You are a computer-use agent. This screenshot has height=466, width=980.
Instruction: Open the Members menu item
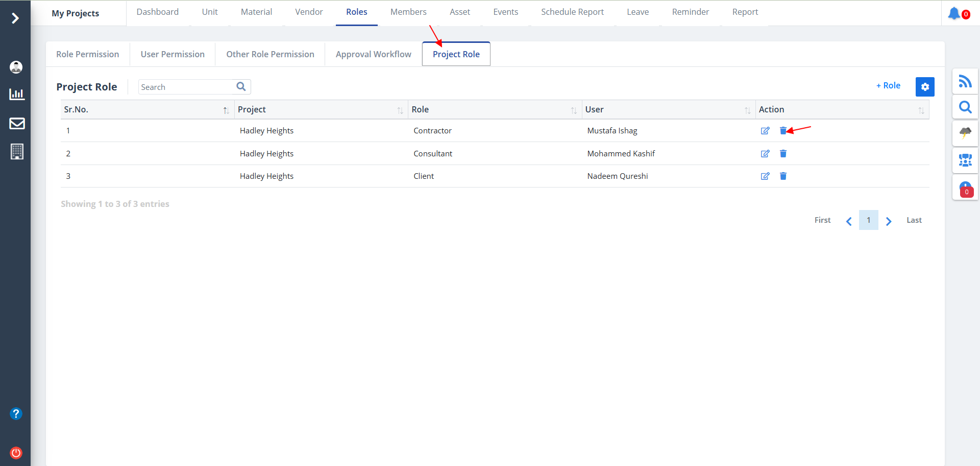(408, 12)
